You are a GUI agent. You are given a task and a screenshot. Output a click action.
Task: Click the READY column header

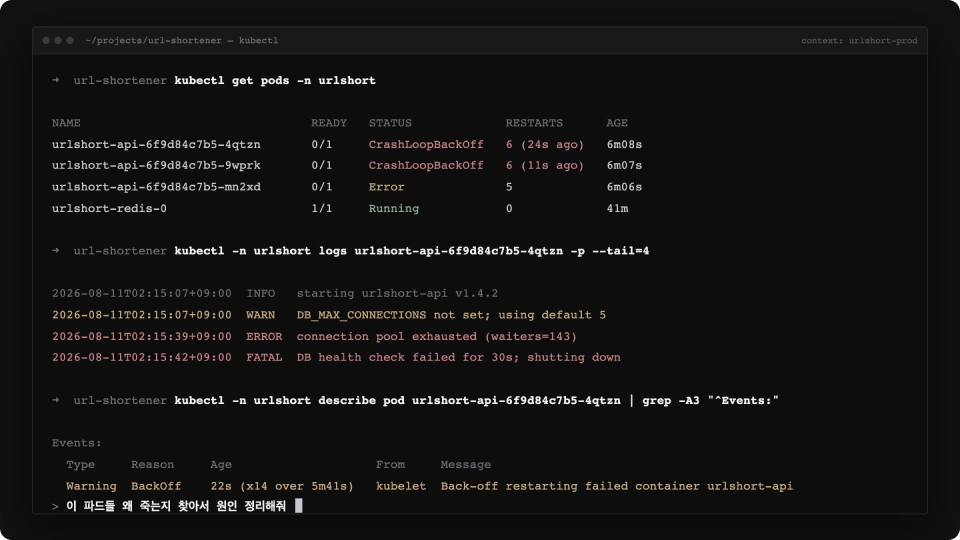[x=329, y=123]
